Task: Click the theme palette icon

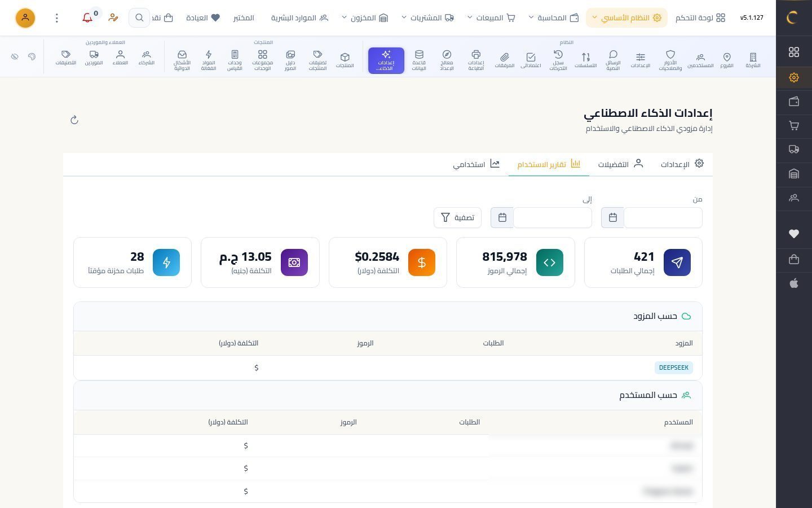Action: pos(32,56)
